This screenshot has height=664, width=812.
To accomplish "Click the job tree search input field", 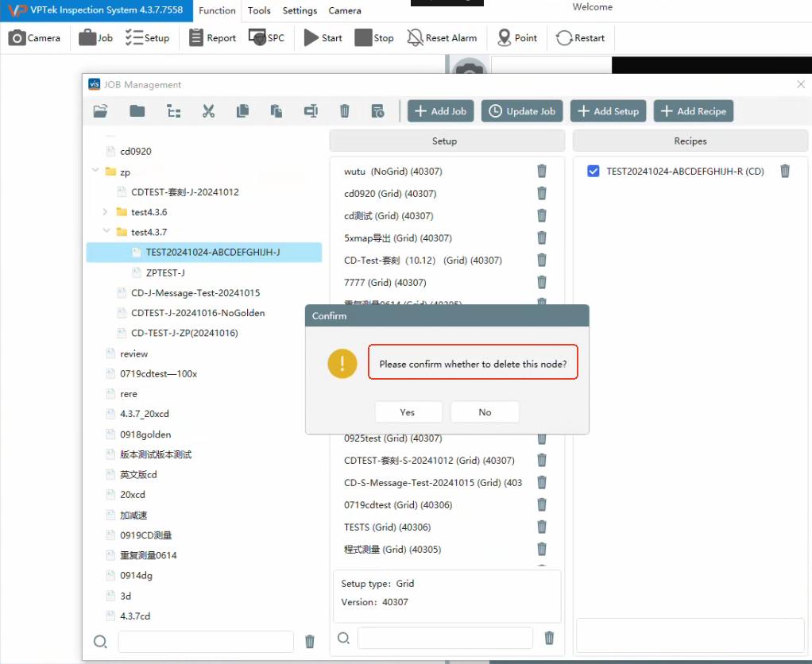I will click(x=206, y=642).
